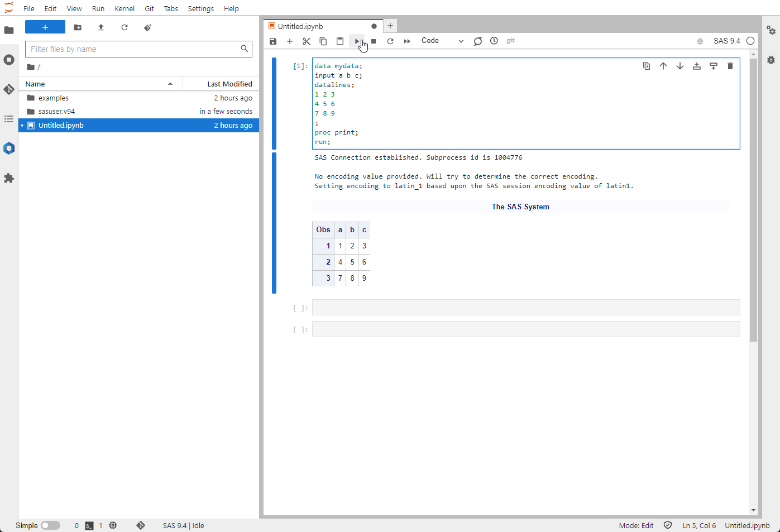Viewport: 780px width, 532px height.
Task: Open the Kernel menu
Action: [x=125, y=8]
